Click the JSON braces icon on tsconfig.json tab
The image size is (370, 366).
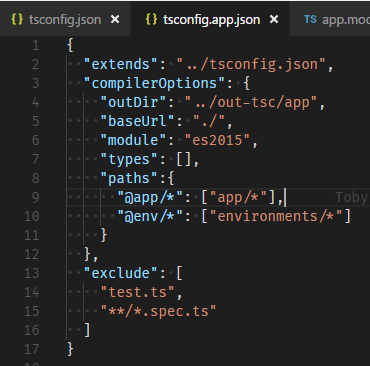(x=17, y=19)
